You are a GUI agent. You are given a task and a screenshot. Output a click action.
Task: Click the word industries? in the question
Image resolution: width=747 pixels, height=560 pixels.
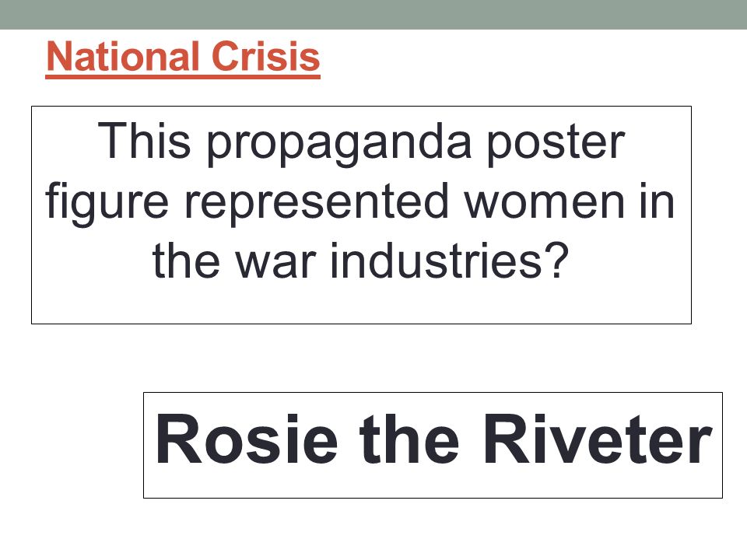point(450,261)
